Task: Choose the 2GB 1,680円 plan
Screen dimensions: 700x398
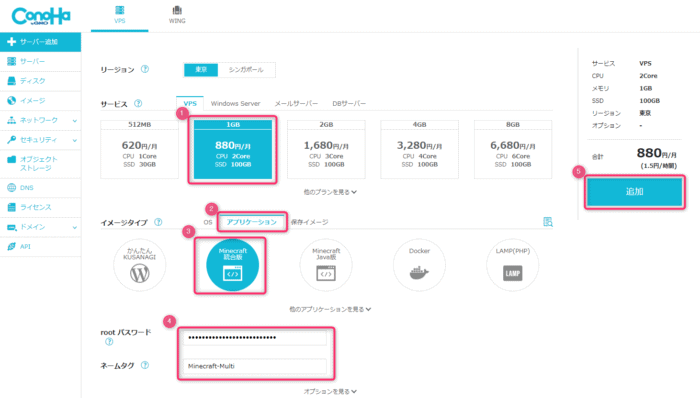Action: coord(326,149)
